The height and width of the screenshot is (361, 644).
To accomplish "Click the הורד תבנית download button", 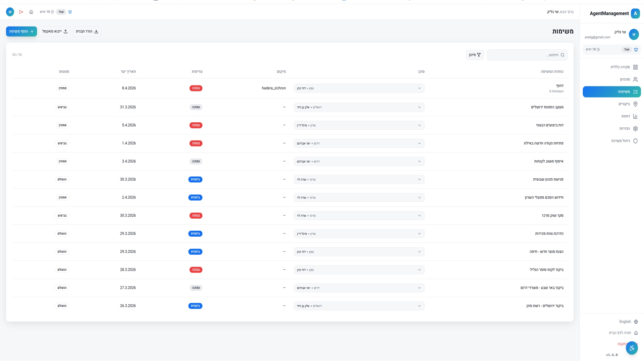I will click(x=87, y=32).
